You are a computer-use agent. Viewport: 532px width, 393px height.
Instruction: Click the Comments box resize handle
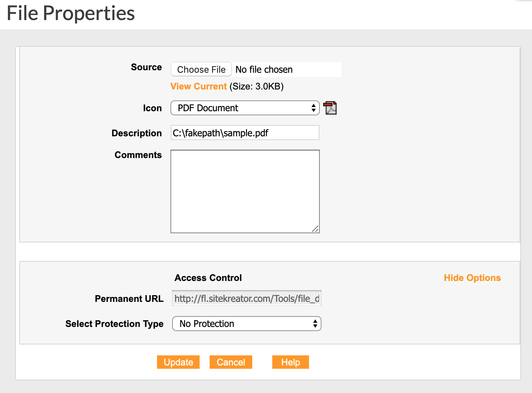coord(315,229)
